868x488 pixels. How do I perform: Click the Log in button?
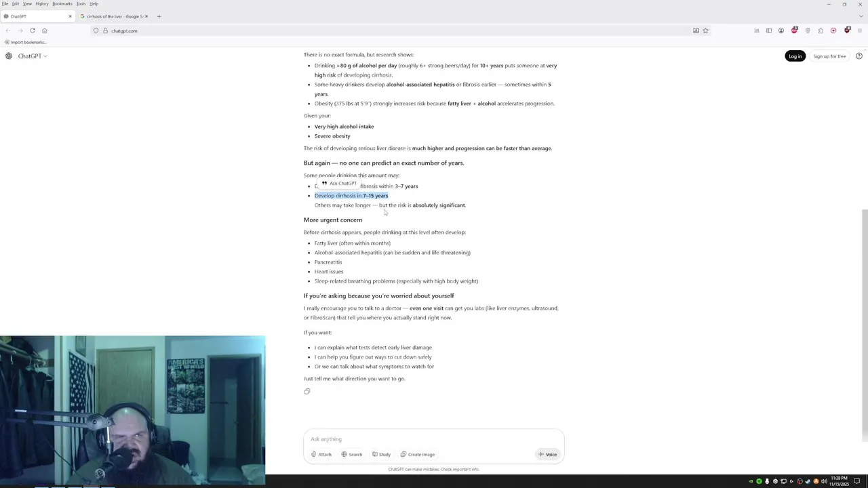(795, 56)
